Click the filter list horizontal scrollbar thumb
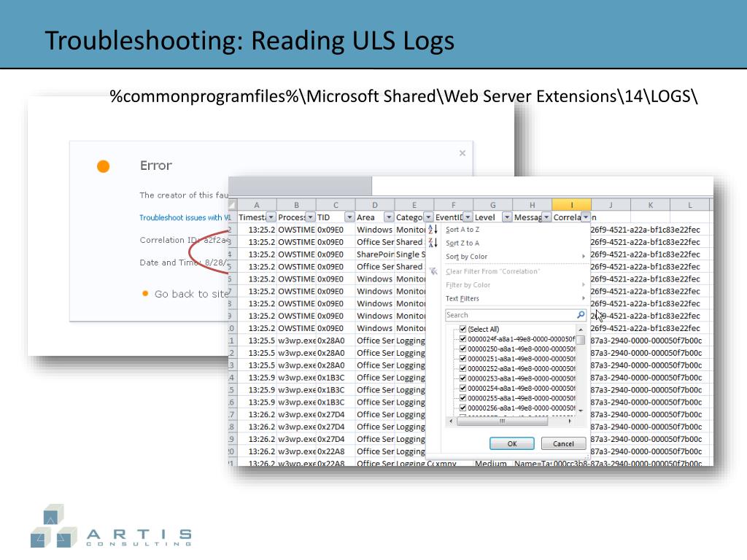The width and height of the screenshot is (747, 560). point(502,421)
